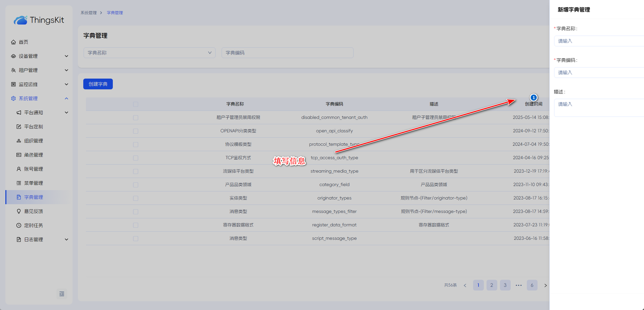
Task: Check the box for disabled_common_tenant_auth row
Action: pos(136,118)
